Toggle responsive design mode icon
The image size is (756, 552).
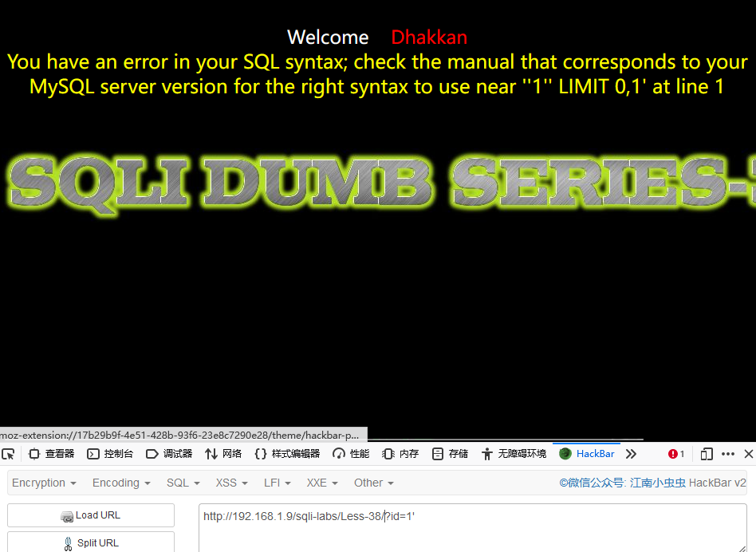pyautogui.click(x=707, y=454)
